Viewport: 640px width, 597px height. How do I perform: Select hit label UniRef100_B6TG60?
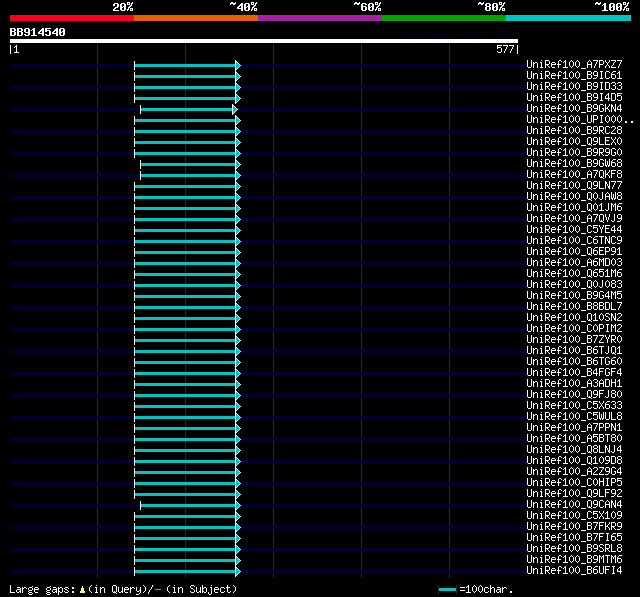click(574, 362)
